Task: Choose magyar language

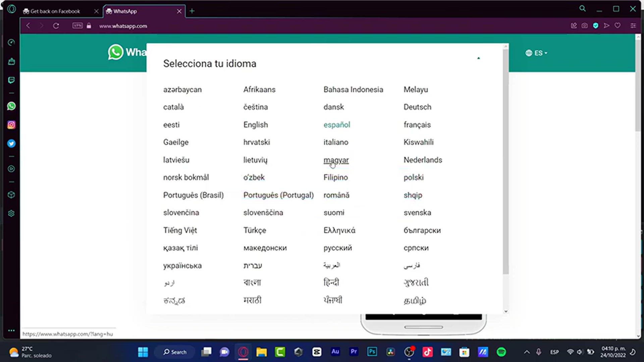Action: [336, 160]
